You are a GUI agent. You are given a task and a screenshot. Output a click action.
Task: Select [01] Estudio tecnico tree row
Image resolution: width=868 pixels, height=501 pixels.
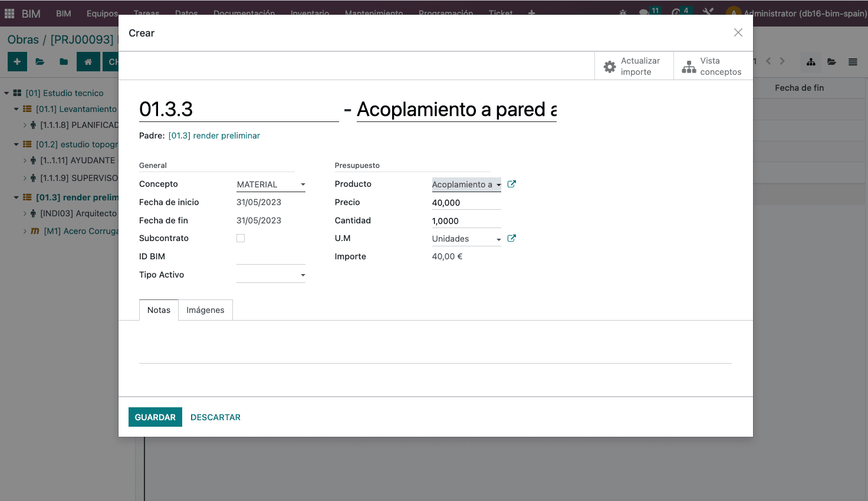[x=64, y=93]
